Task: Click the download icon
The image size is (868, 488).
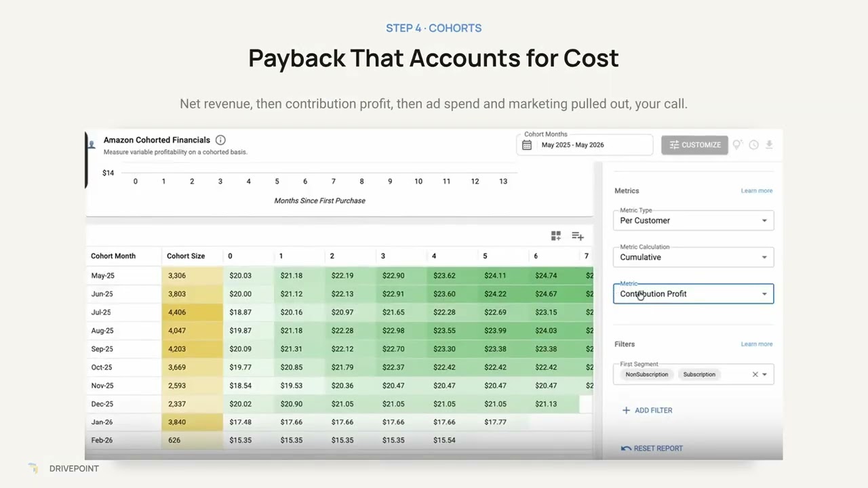Action: click(769, 145)
